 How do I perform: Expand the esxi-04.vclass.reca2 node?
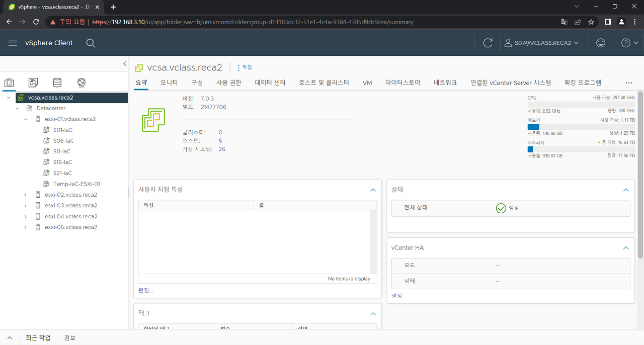click(x=26, y=216)
